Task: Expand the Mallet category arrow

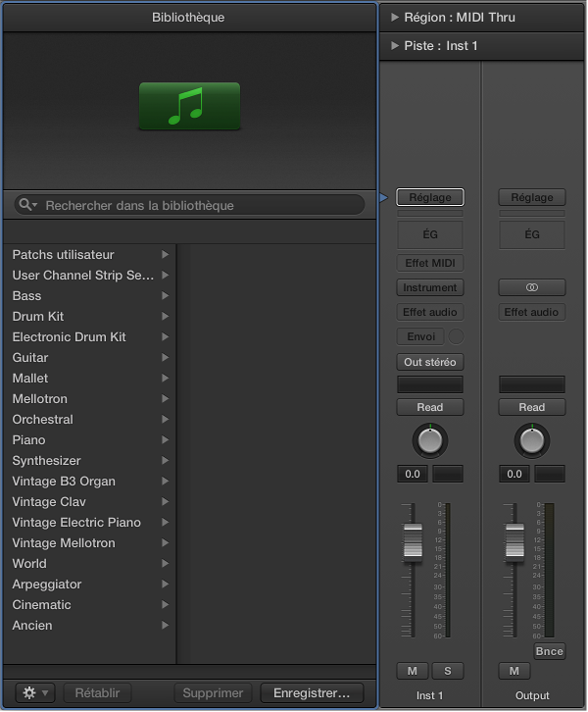Action: tap(166, 378)
